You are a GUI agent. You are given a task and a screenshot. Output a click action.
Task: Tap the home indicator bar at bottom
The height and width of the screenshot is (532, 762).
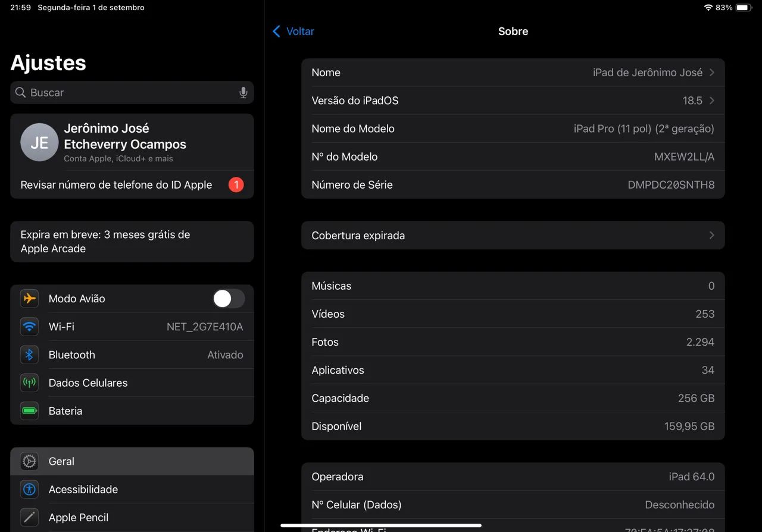[381, 525]
